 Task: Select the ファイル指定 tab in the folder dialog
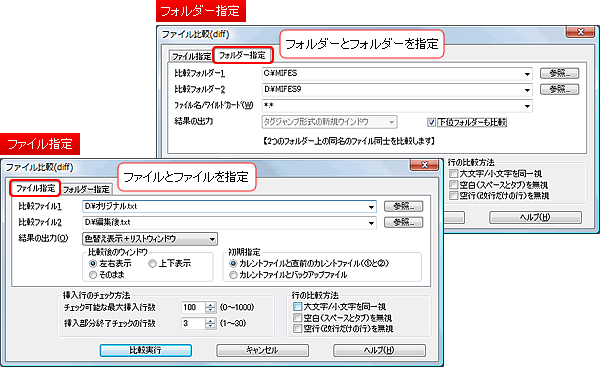click(191, 56)
